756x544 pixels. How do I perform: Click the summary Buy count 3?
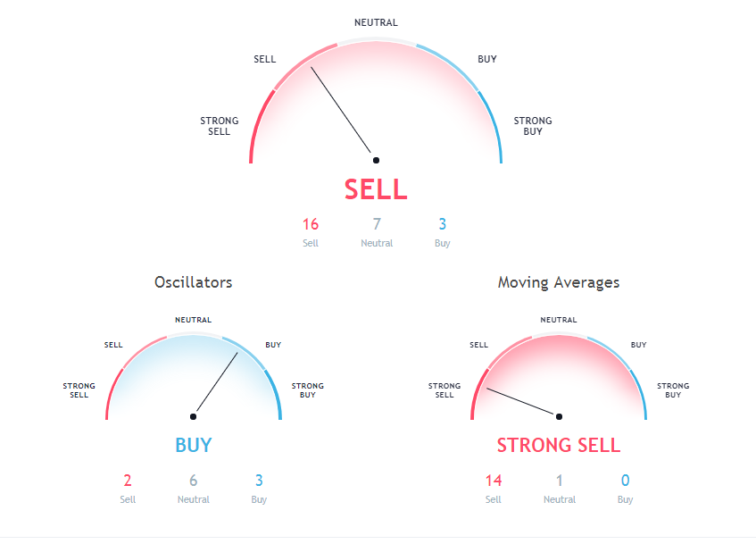tap(443, 224)
